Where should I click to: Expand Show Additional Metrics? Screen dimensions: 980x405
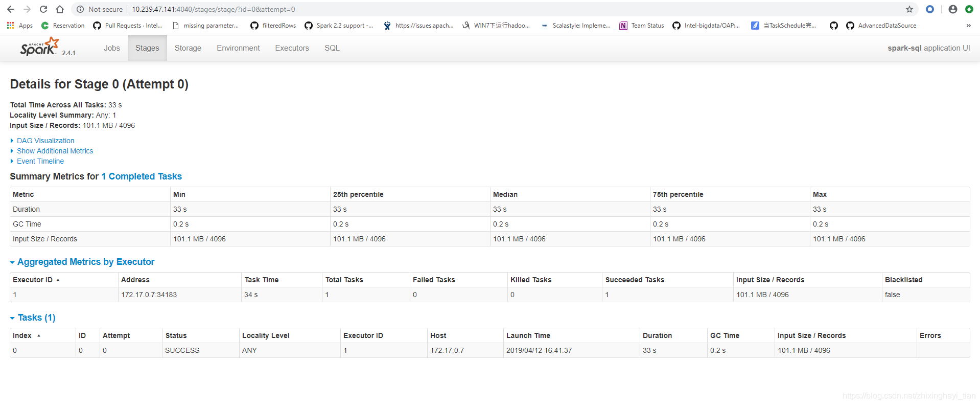click(x=55, y=151)
